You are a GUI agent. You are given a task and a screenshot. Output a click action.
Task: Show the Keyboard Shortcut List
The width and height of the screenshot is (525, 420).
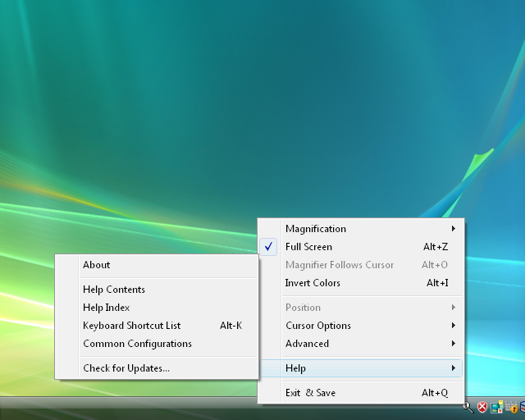[131, 326]
